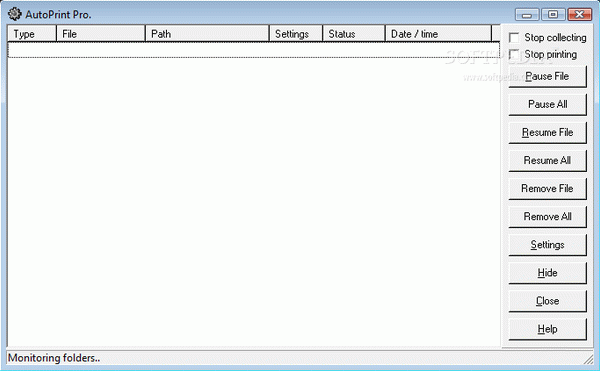600x371 pixels.
Task: Minimize the AutoPrint Pro window
Action: coord(527,15)
